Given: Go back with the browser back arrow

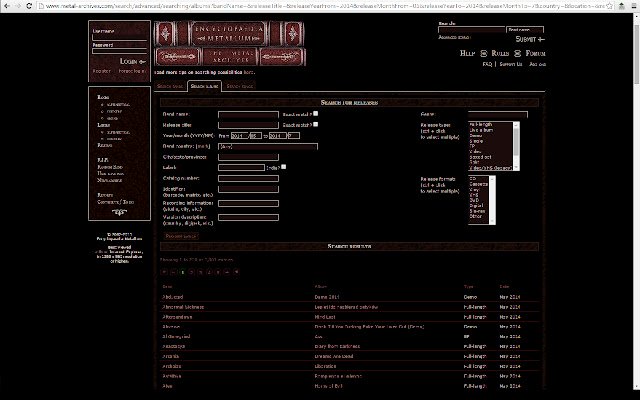Looking at the screenshot, I should 7,6.
